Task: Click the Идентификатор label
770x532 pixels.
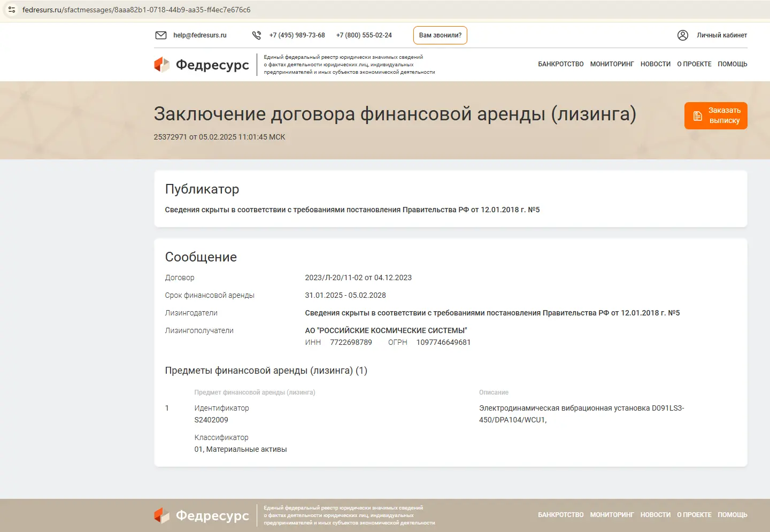Action: 221,408
